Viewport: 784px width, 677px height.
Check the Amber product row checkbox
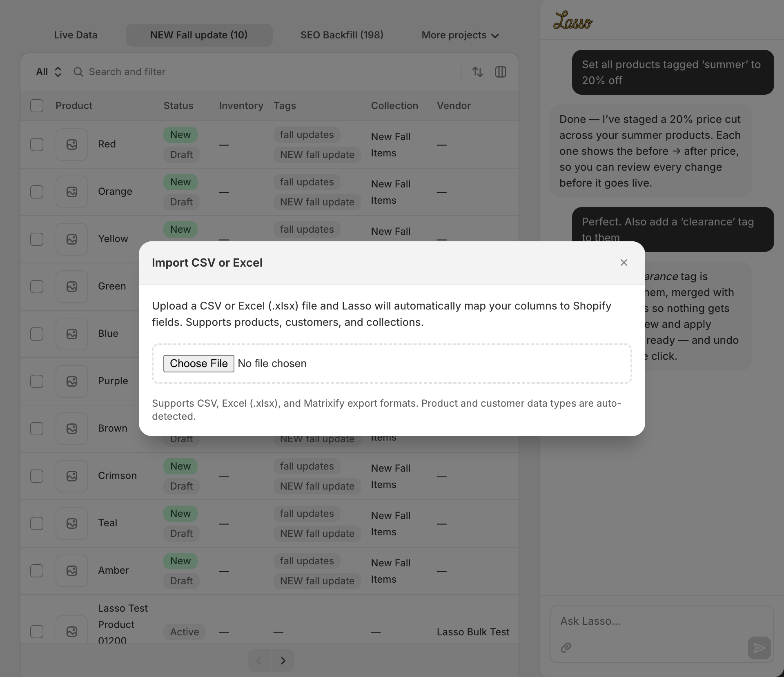click(37, 571)
